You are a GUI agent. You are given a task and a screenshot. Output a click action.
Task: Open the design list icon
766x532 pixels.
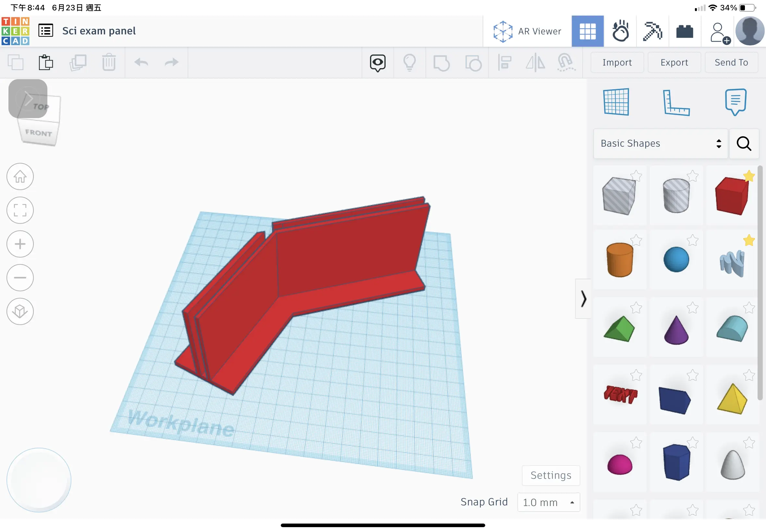click(46, 31)
